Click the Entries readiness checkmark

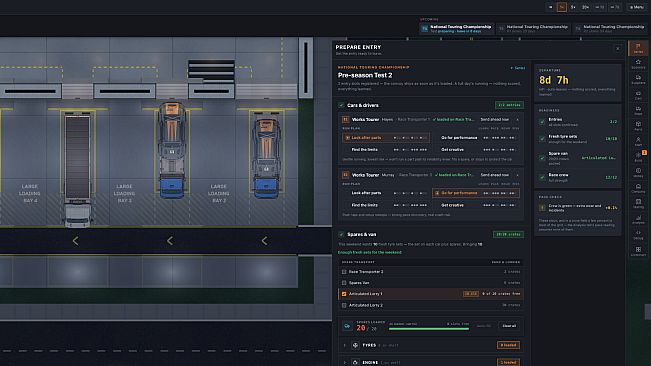click(542, 122)
